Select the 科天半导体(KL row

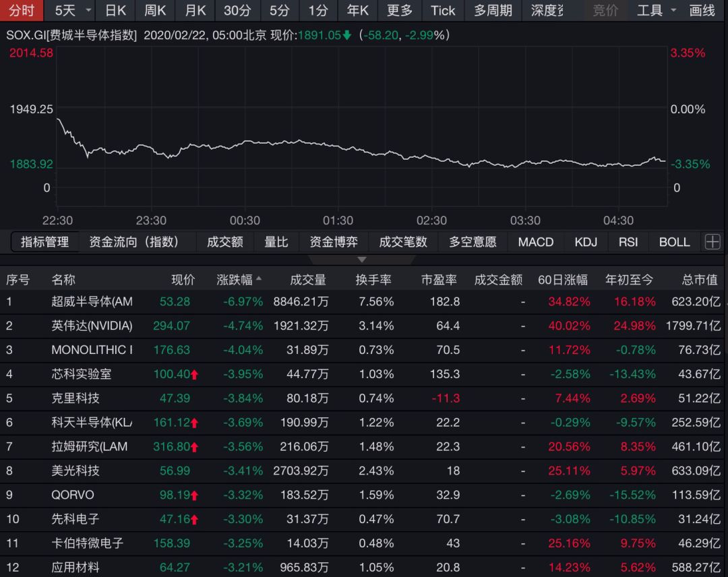pyautogui.click(x=362, y=423)
